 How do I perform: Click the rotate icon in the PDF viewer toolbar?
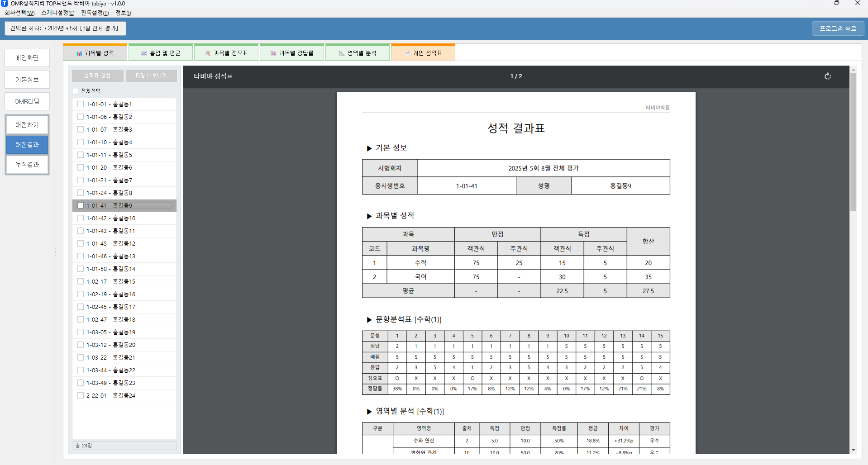click(x=827, y=76)
